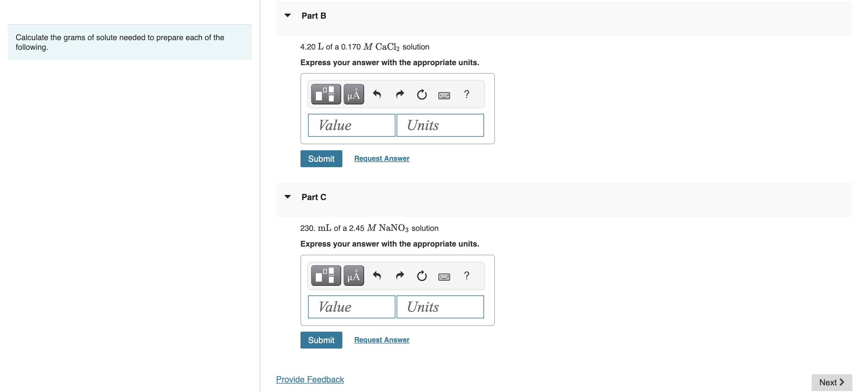Click the undo arrow in Part B answer toolbar
Image resolution: width=868 pixels, height=392 pixels.
(x=377, y=94)
